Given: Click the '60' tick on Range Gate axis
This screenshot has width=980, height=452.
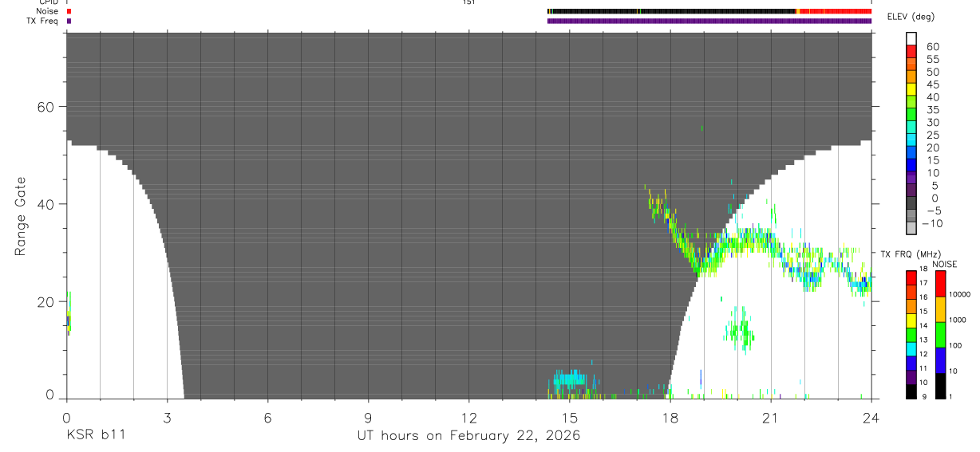Looking at the screenshot, I should 46,107.
